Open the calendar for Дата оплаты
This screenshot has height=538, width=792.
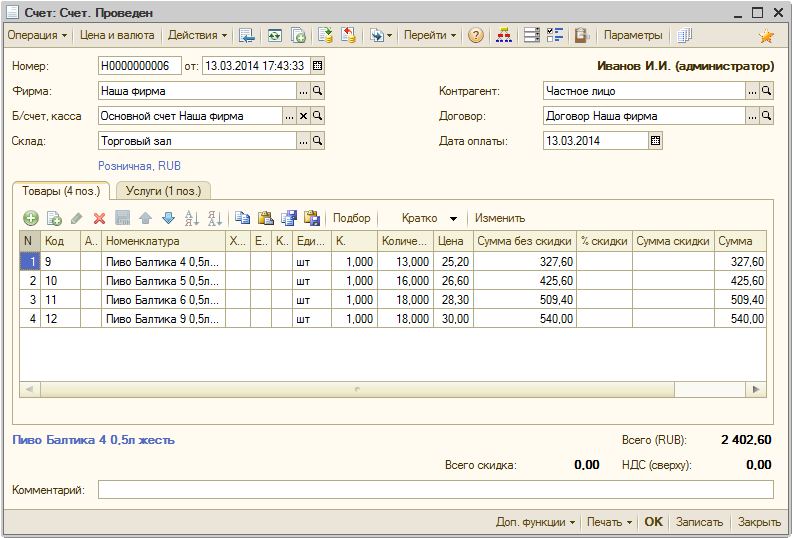[x=656, y=141]
